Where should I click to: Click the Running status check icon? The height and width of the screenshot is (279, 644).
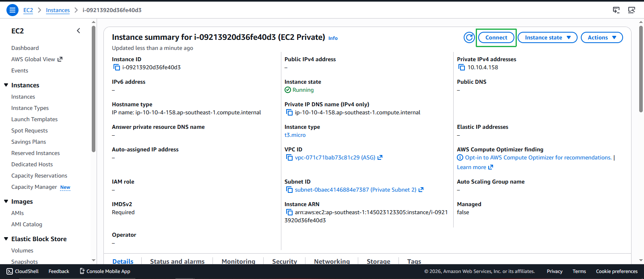(x=288, y=90)
